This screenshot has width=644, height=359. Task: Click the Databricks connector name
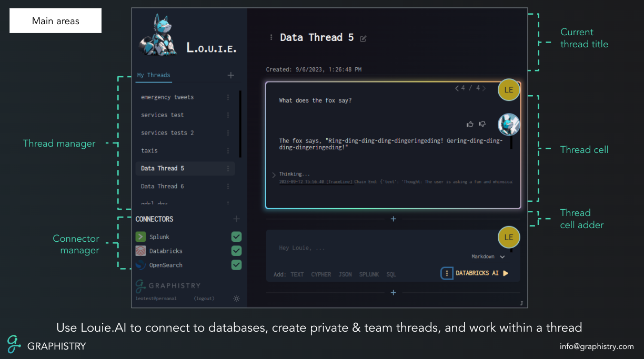(x=166, y=251)
